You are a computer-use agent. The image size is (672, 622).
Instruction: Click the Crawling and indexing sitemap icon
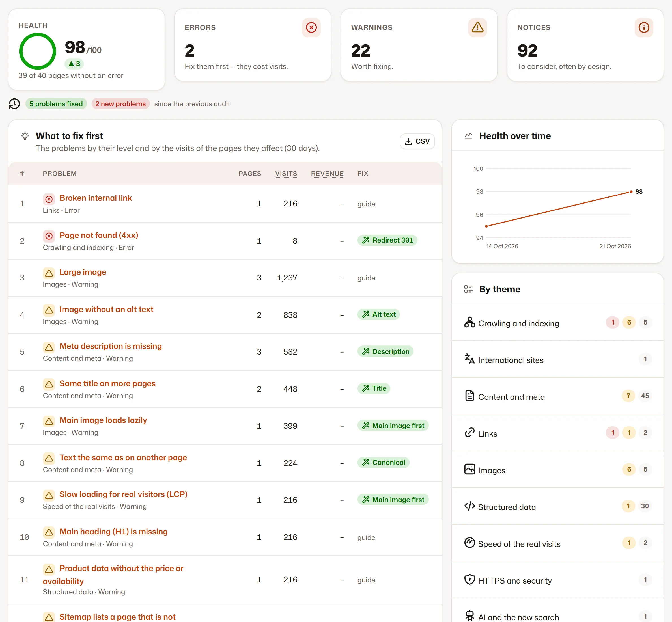pos(469,322)
